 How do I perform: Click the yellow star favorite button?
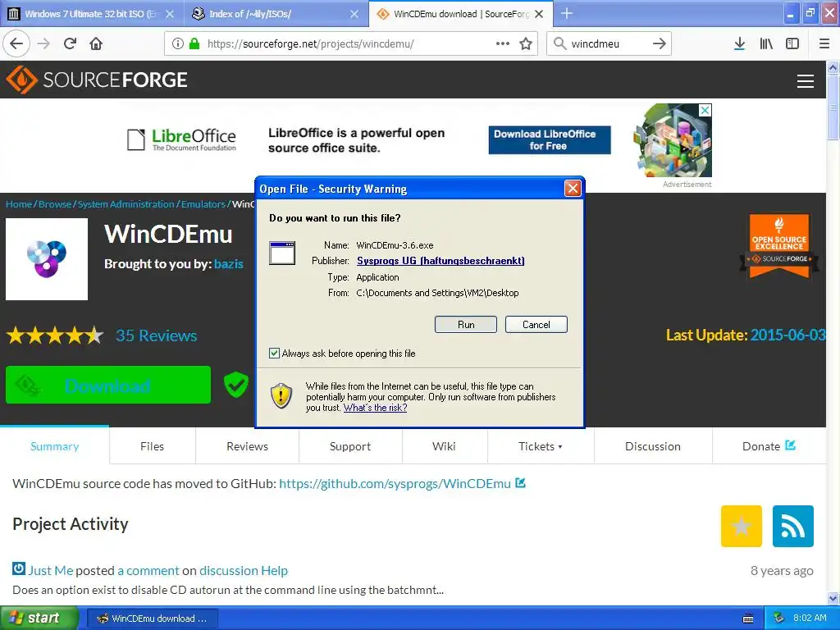tap(742, 526)
